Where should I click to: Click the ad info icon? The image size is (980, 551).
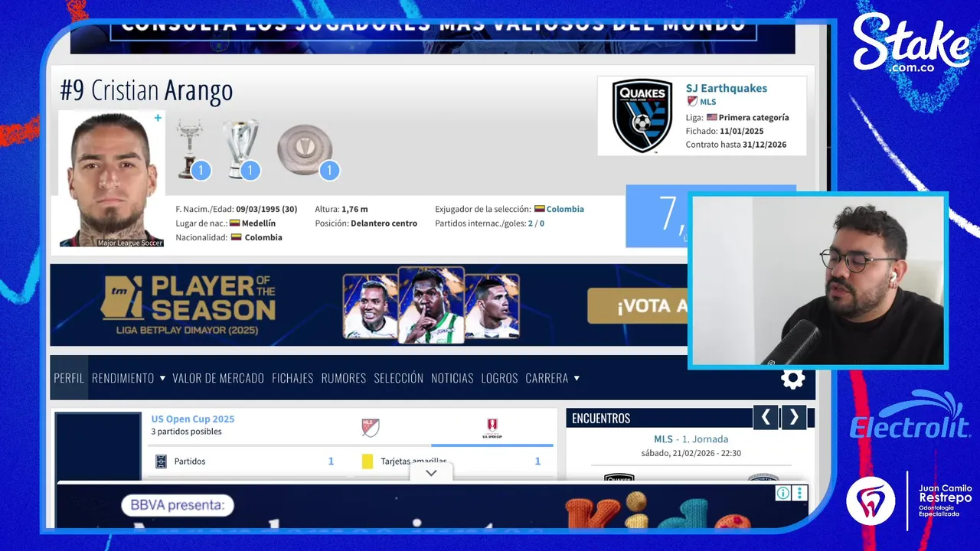click(783, 493)
